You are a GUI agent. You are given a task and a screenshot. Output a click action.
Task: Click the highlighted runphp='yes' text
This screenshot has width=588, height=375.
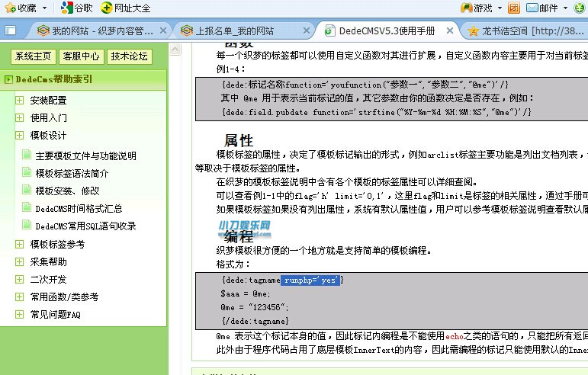(x=310, y=280)
